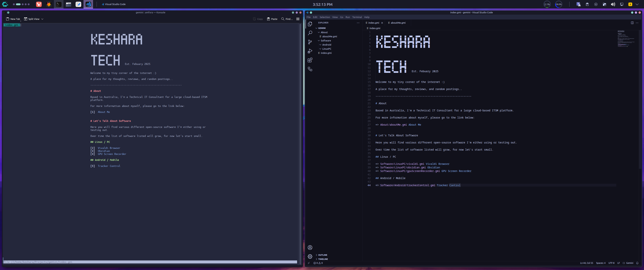This screenshot has height=270, width=644.
Task: Click the notifications bell in VS Code status bar
Action: 637,263
